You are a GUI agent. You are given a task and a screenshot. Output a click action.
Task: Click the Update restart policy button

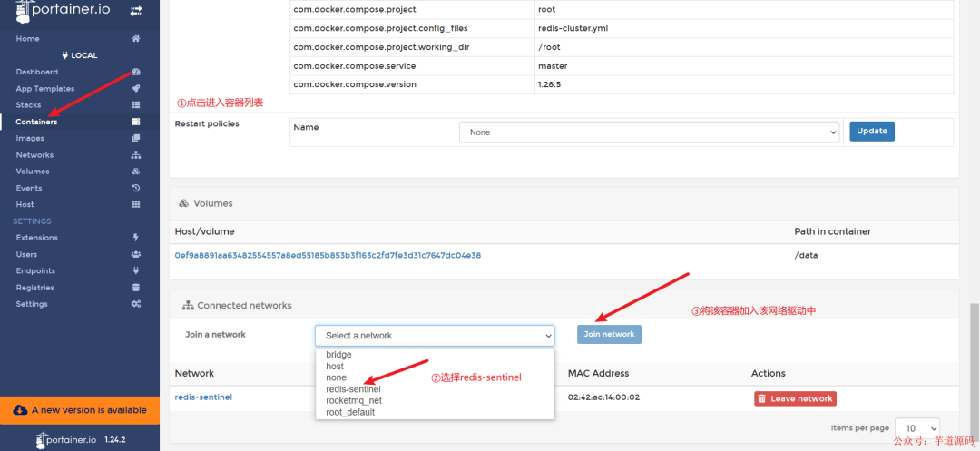[x=872, y=132]
